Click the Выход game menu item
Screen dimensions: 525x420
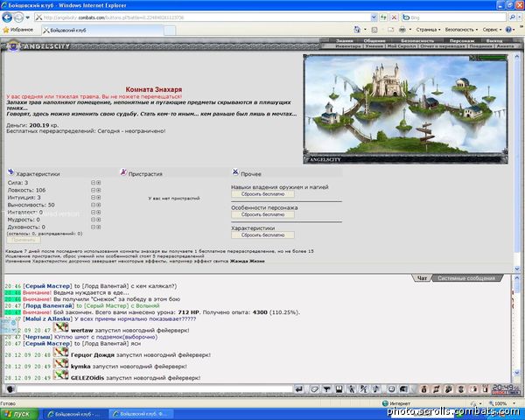(494, 41)
